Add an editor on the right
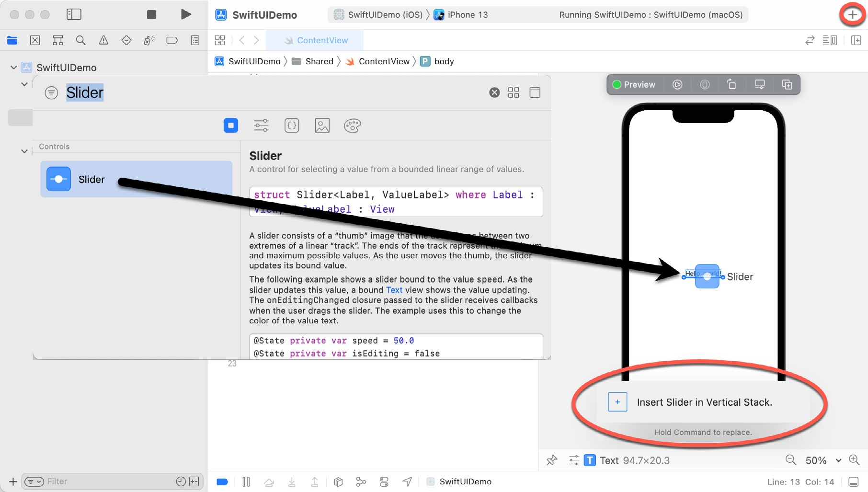868x492 pixels. [x=856, y=40]
